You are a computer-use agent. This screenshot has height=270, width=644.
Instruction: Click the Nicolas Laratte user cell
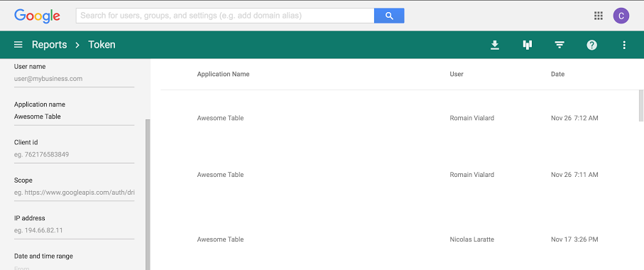[472, 239]
